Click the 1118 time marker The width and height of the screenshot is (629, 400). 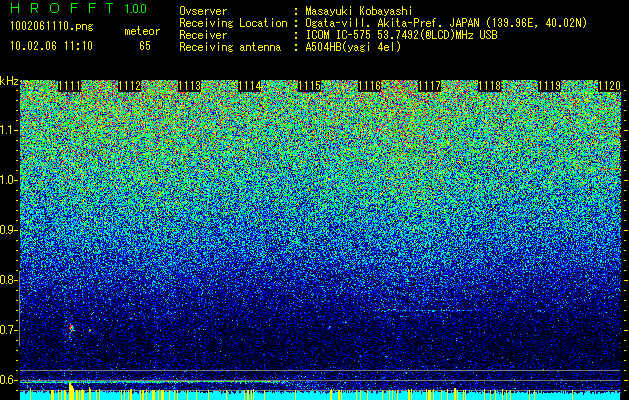tap(490, 86)
